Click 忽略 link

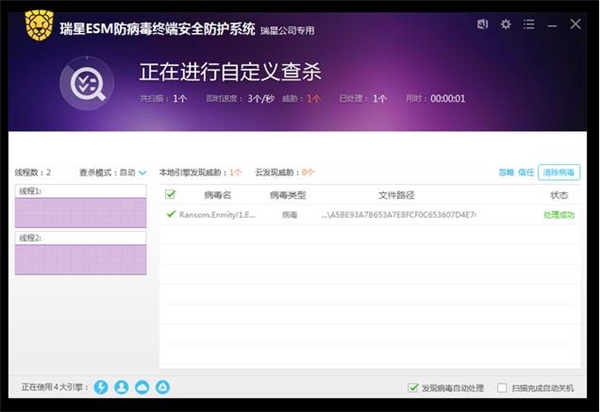point(506,173)
